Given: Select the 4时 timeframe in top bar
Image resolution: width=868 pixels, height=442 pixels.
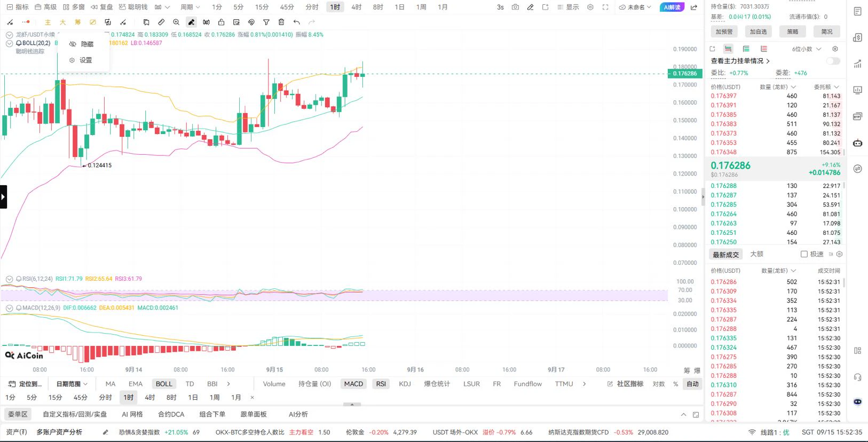Looking at the screenshot, I should [x=356, y=7].
